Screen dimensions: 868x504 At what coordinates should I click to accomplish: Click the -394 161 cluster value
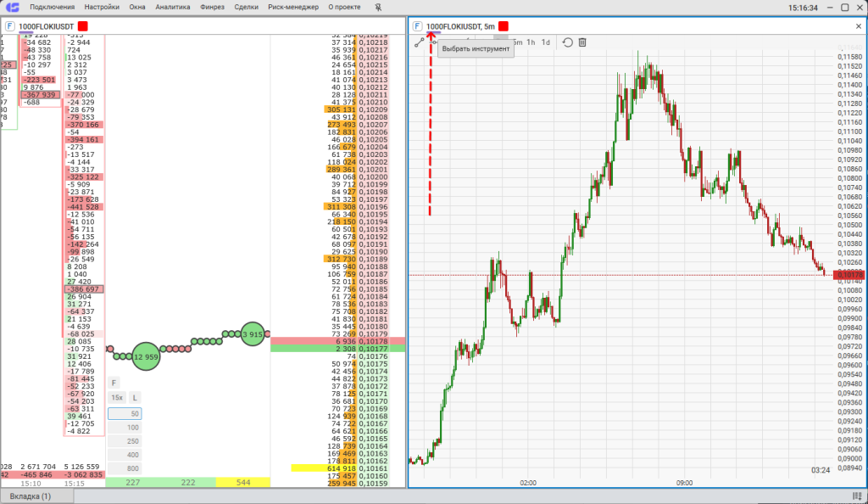[x=84, y=139]
